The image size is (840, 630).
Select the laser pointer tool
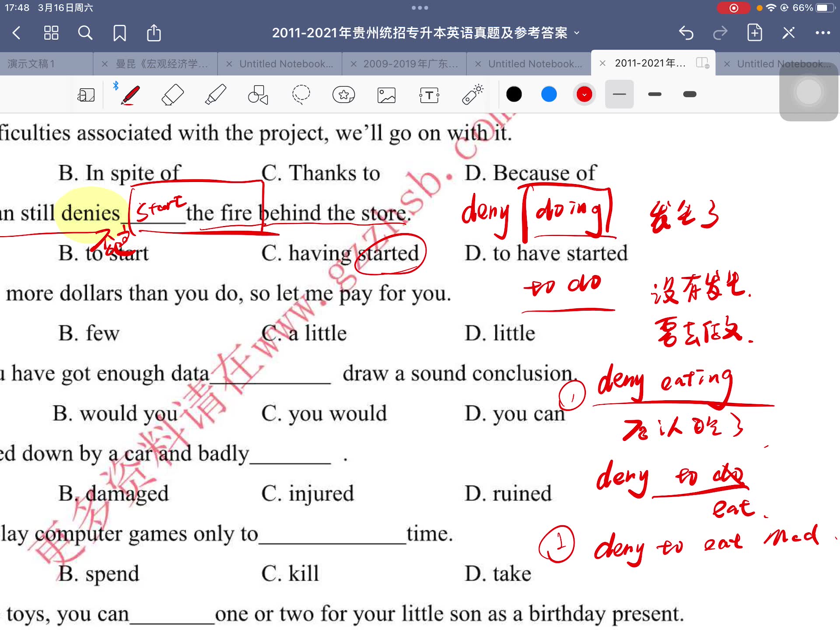point(471,95)
